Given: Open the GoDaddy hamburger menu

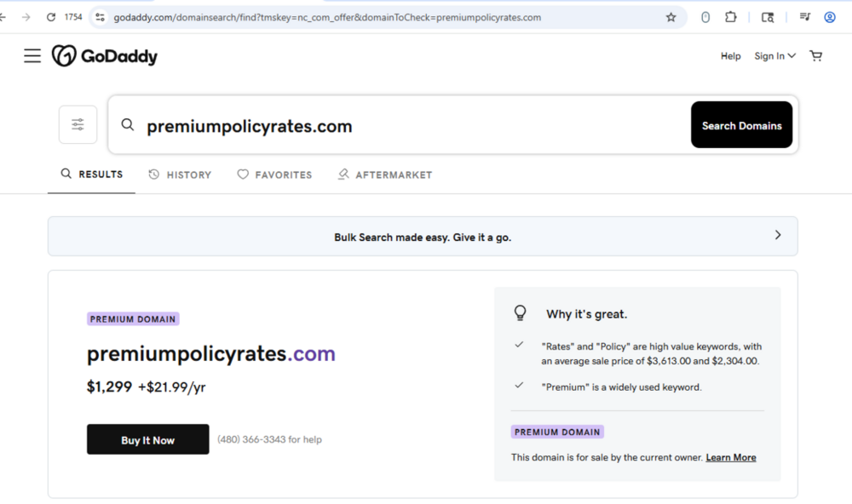Looking at the screenshot, I should 32,56.
